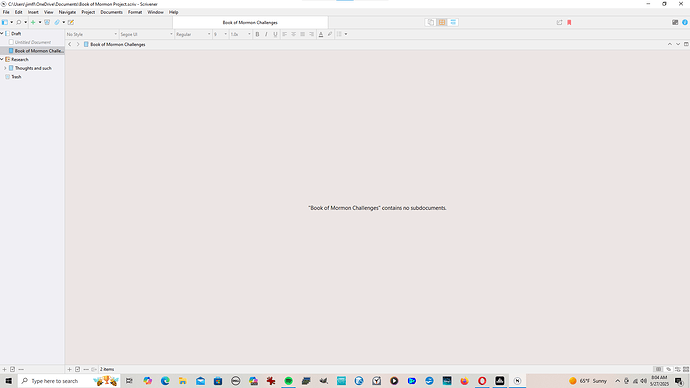690x388 pixels.
Task: Open Firefox from the taskbar
Action: [x=464, y=381]
